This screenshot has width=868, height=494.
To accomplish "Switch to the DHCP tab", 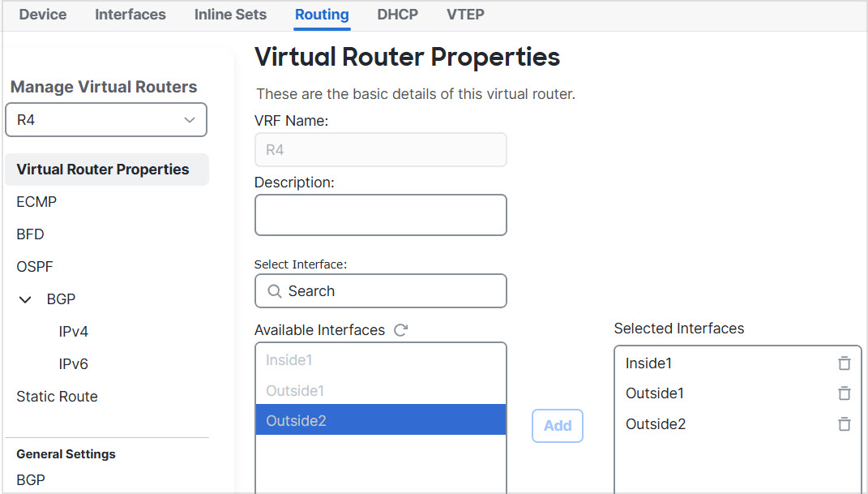I will [x=397, y=15].
